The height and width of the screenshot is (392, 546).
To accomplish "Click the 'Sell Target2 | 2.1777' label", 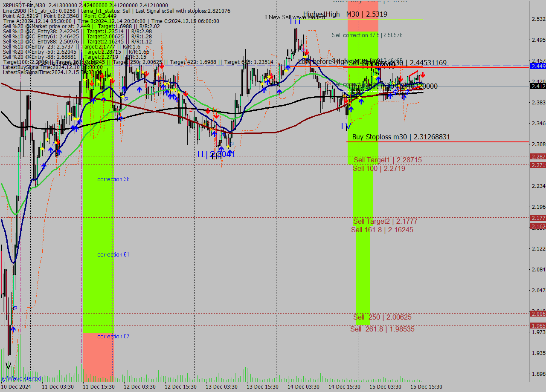I will 385,221.
